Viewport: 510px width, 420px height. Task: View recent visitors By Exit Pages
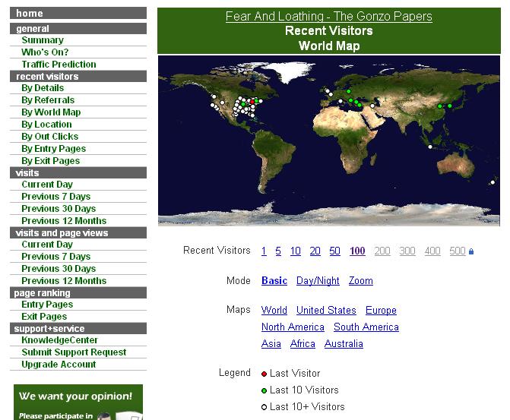50,160
